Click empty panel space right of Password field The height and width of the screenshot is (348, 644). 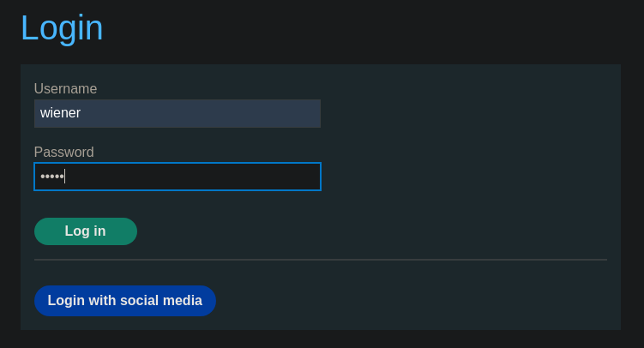[463, 177]
